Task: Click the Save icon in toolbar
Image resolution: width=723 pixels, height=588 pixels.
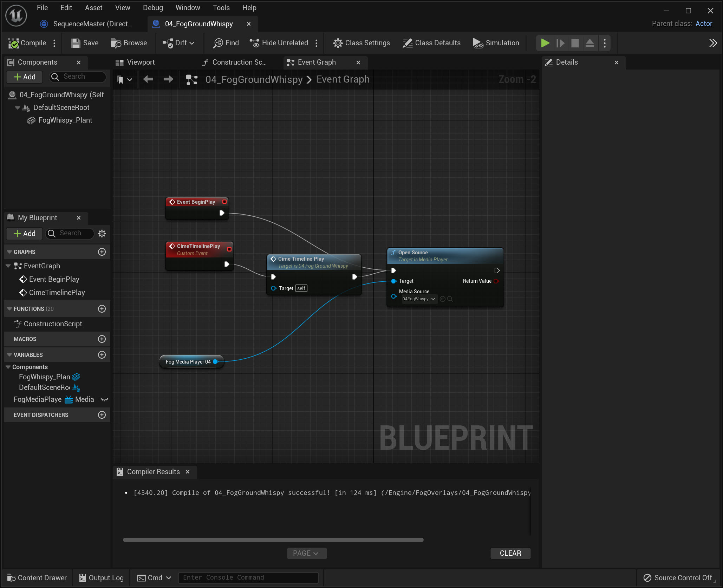Action: pyautogui.click(x=76, y=43)
